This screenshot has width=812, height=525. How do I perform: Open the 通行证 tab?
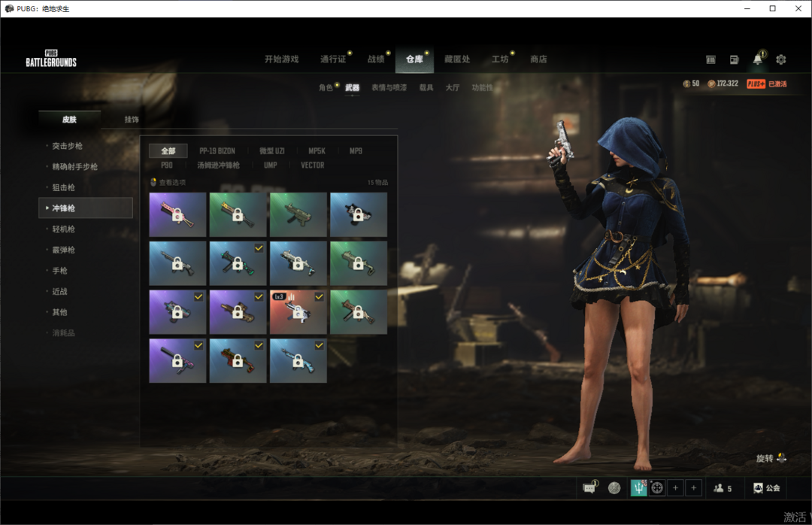tap(333, 59)
